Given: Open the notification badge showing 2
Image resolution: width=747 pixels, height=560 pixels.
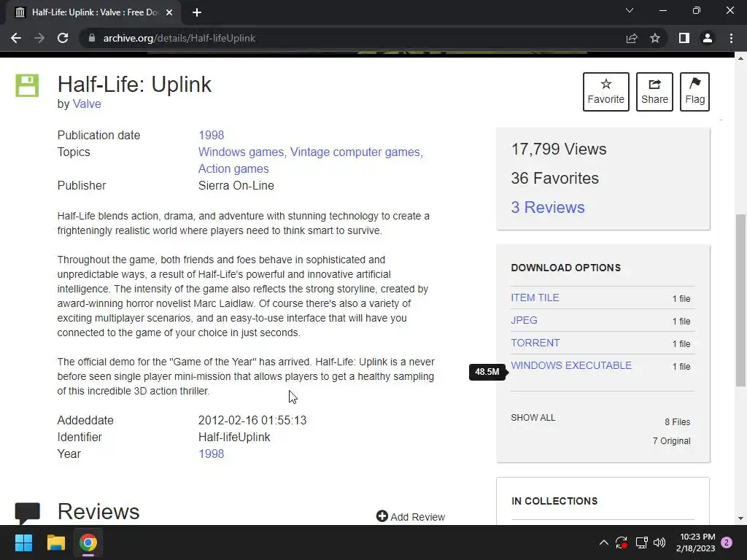Looking at the screenshot, I should (727, 542).
